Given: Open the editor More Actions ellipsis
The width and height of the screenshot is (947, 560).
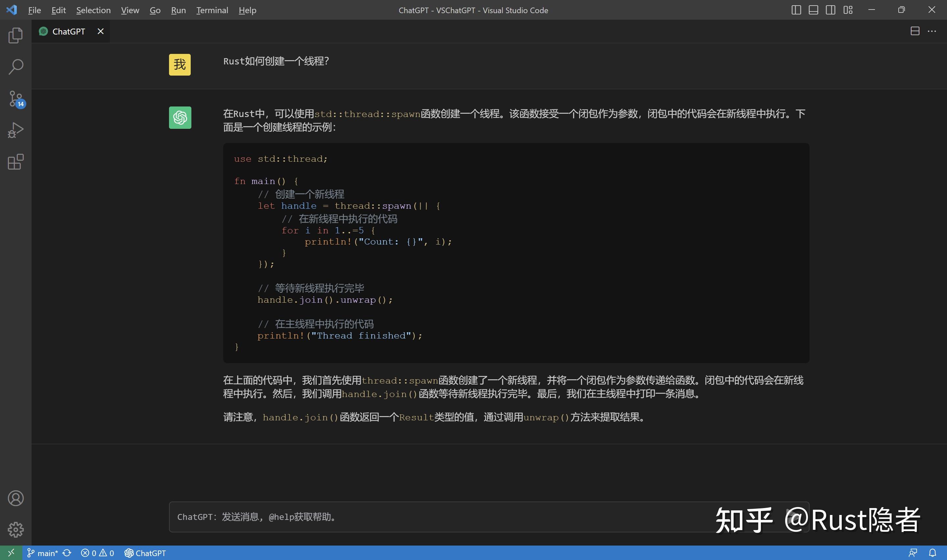Looking at the screenshot, I should pos(932,31).
